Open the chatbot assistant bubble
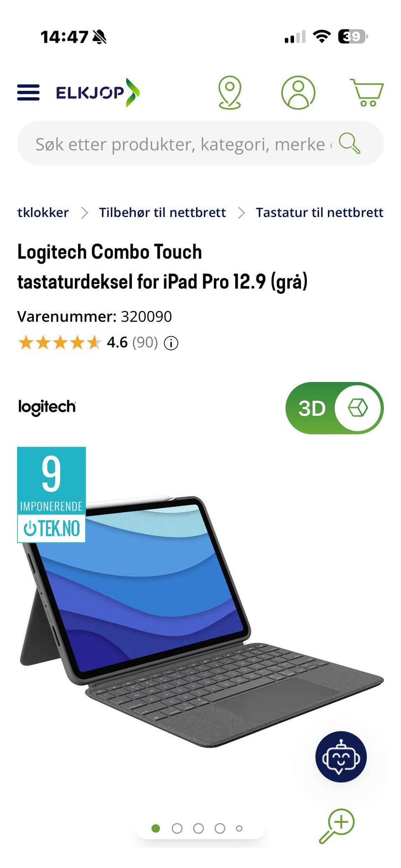The width and height of the screenshot is (401, 868). pos(341,757)
